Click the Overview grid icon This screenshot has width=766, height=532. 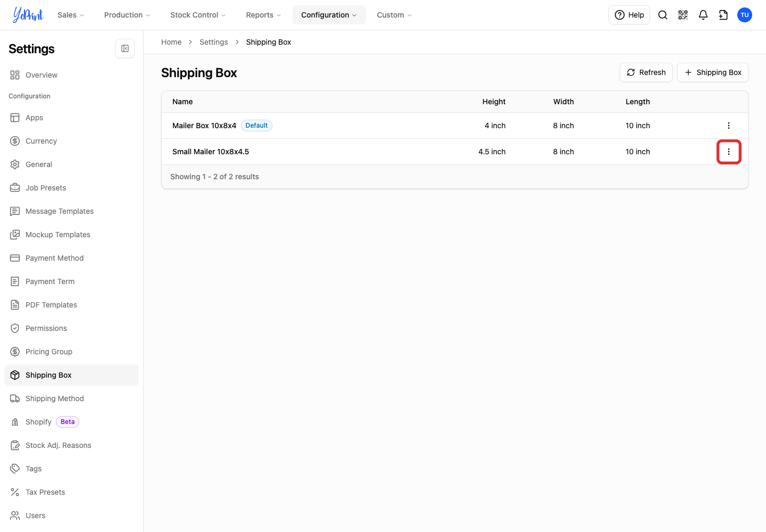(15, 75)
